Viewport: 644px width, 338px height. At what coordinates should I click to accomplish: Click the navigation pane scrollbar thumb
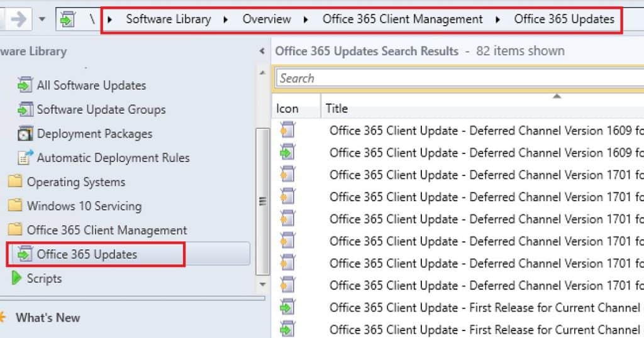[x=262, y=202]
